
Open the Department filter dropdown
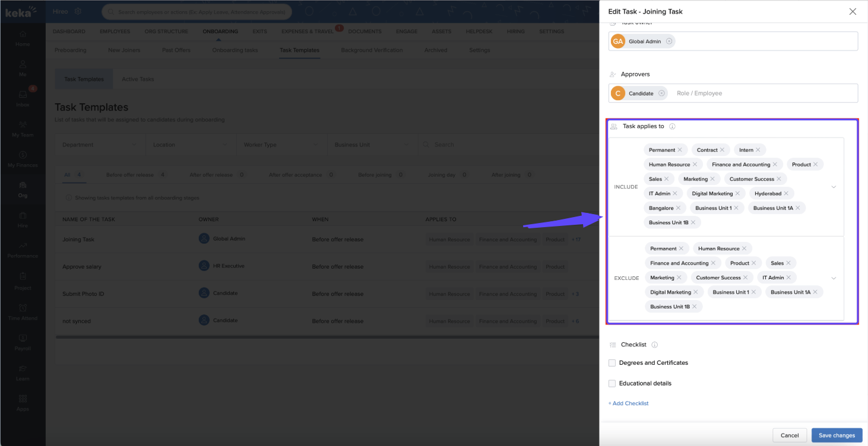pyautogui.click(x=100, y=145)
